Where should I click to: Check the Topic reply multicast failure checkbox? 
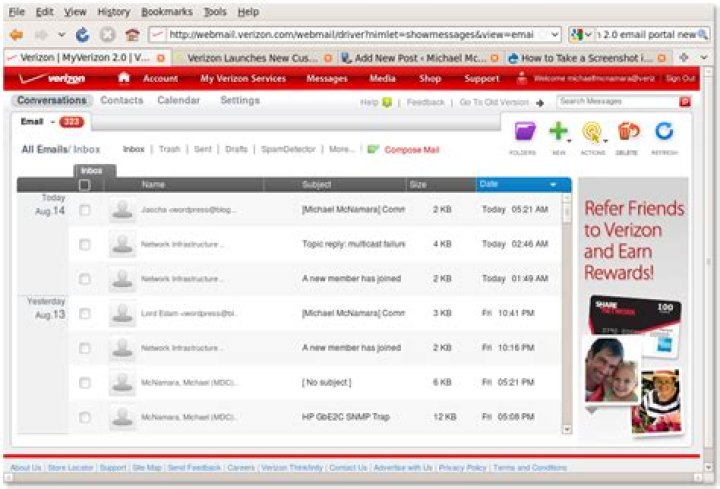point(84,244)
